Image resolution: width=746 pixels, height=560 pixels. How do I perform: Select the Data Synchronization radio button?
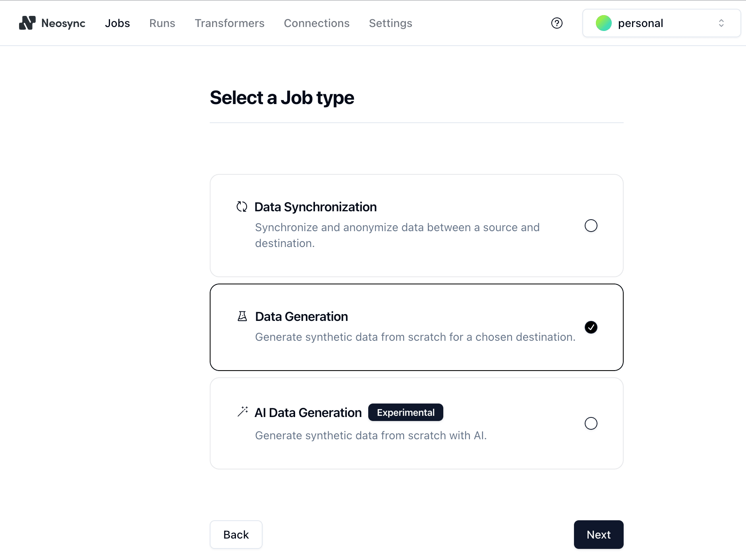tap(590, 226)
